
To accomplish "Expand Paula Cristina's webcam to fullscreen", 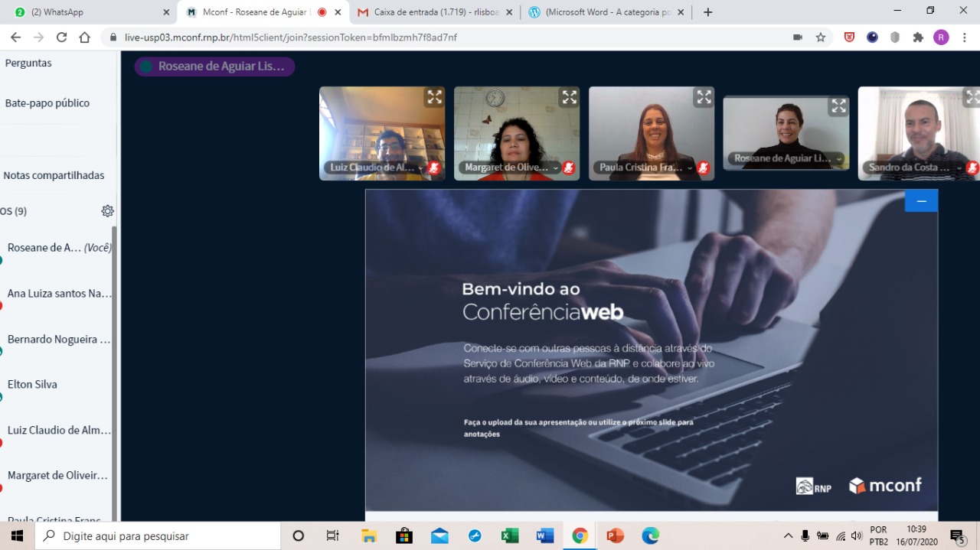I will 704,97.
